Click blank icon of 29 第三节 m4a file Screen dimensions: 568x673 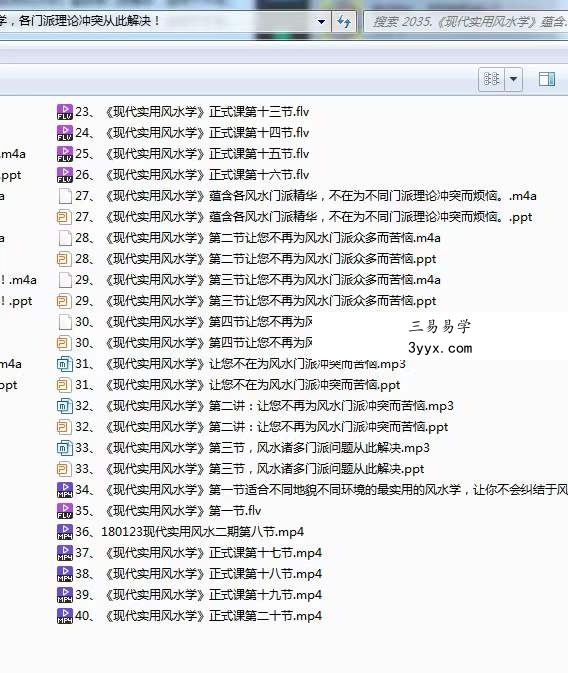click(x=65, y=280)
